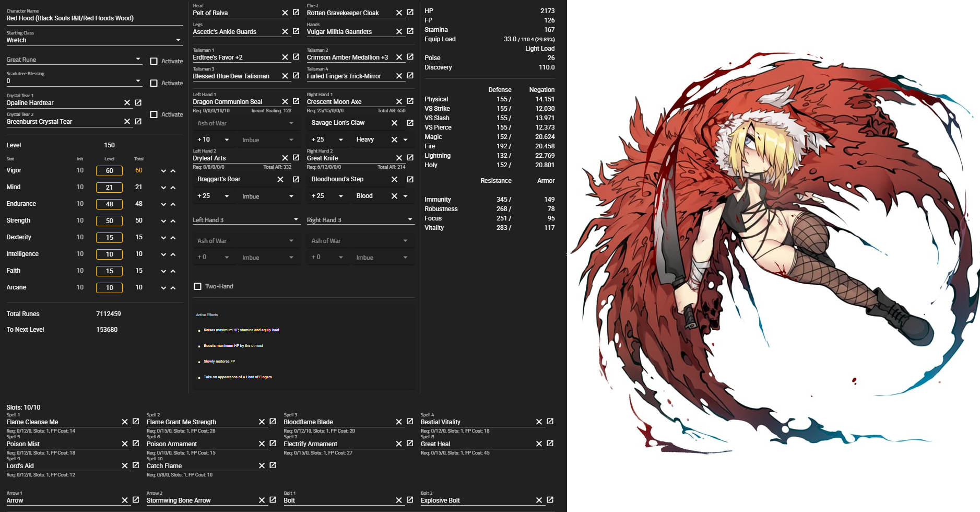
Task: Edit the Vigor level value 60
Action: 109,170
